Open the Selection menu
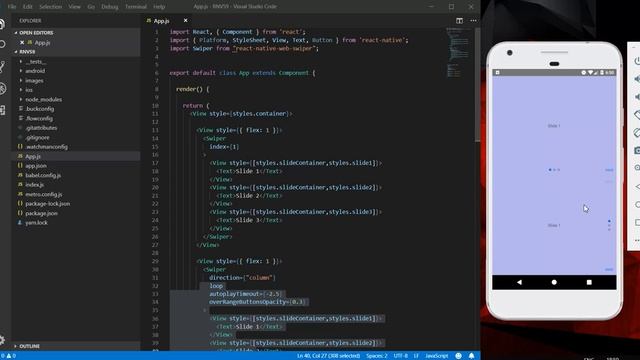The image size is (640, 360). [x=51, y=7]
